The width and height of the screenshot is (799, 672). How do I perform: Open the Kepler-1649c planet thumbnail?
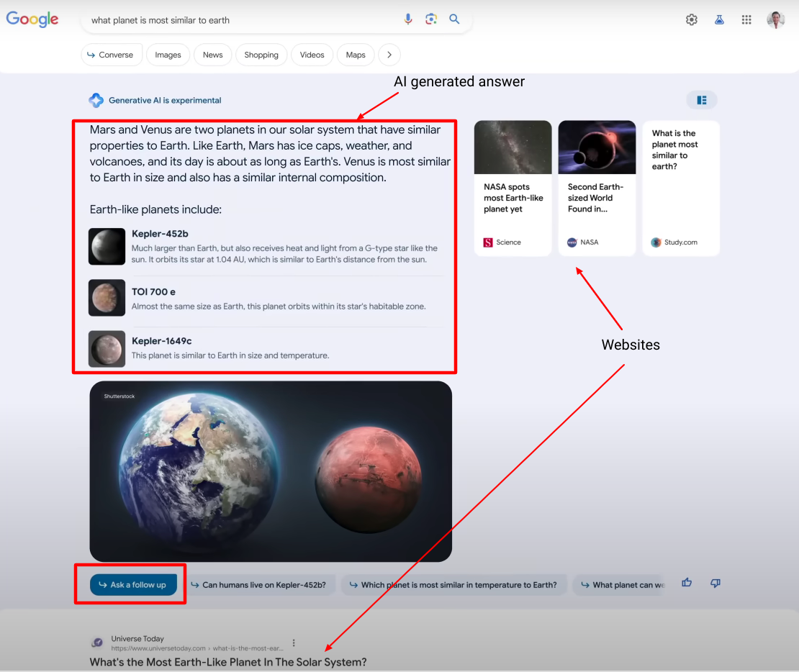tap(107, 349)
